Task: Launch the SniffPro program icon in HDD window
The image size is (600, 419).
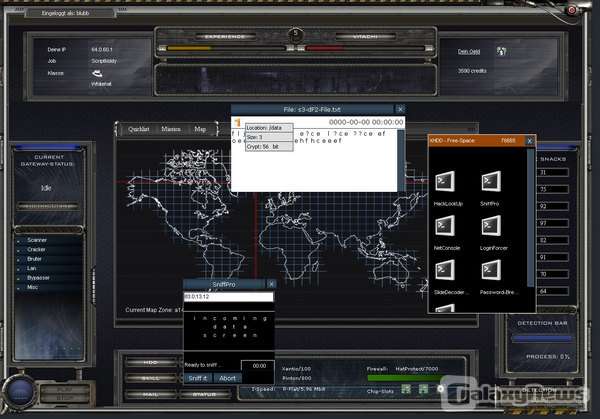Action: coord(491,181)
